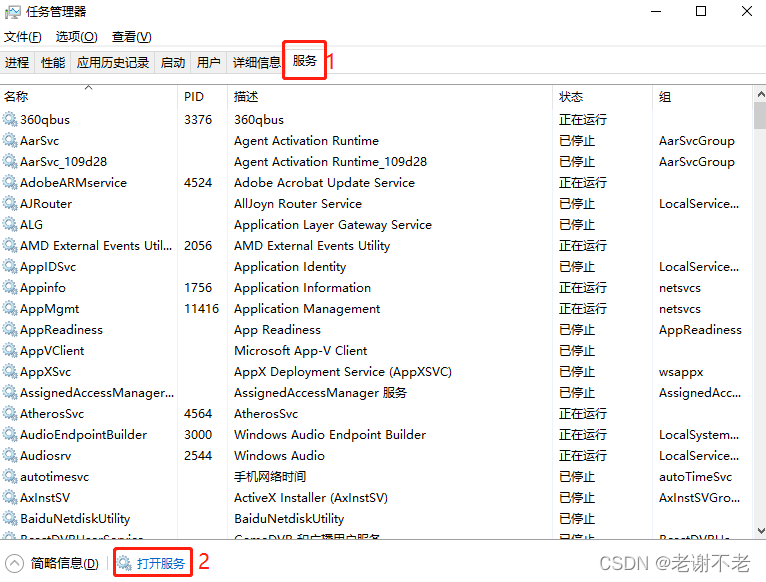Switch to the 用户 tab
This screenshot has height=582, width=766.
[209, 63]
